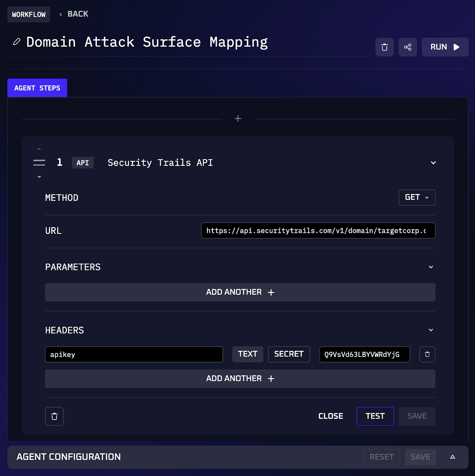Move step 1 down with the down chevron

pyautogui.click(x=39, y=177)
